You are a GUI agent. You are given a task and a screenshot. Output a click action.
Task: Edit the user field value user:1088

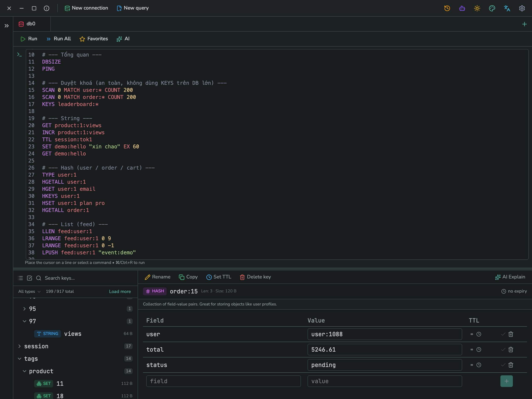tap(385, 334)
